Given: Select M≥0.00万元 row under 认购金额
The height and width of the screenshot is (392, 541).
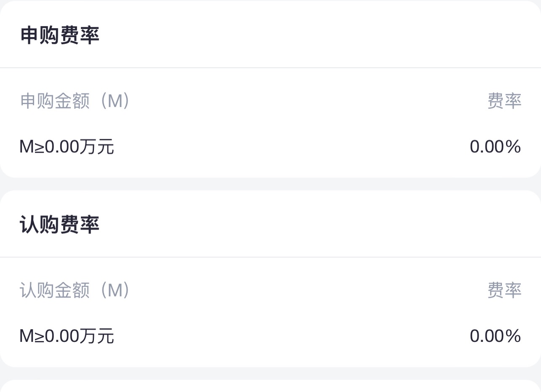Looking at the screenshot, I should 270,336.
